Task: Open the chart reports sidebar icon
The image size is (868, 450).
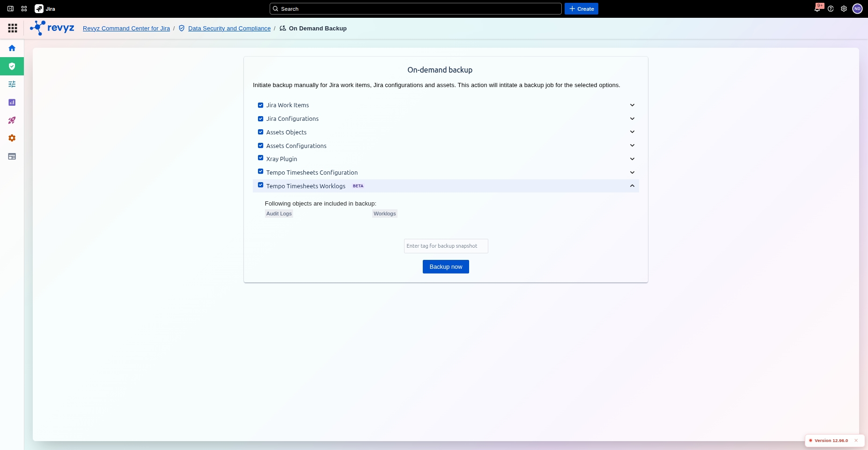Action: pos(12,103)
